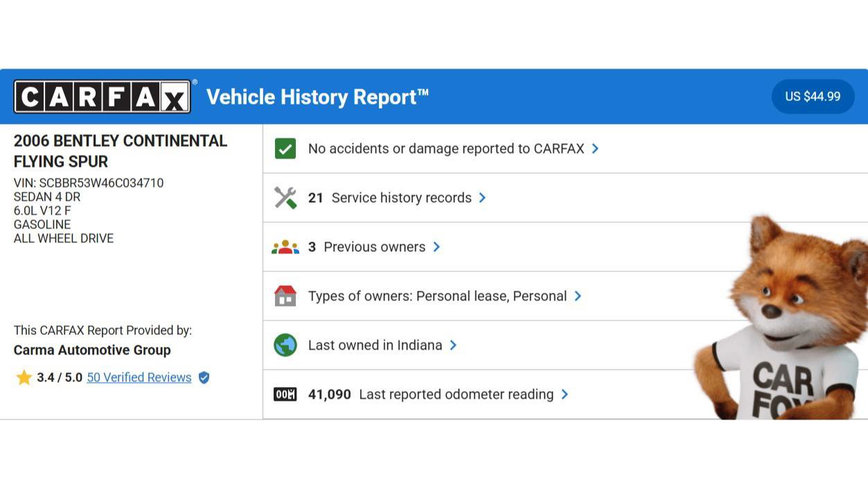Expand the no accidents reported chevron

click(x=595, y=149)
